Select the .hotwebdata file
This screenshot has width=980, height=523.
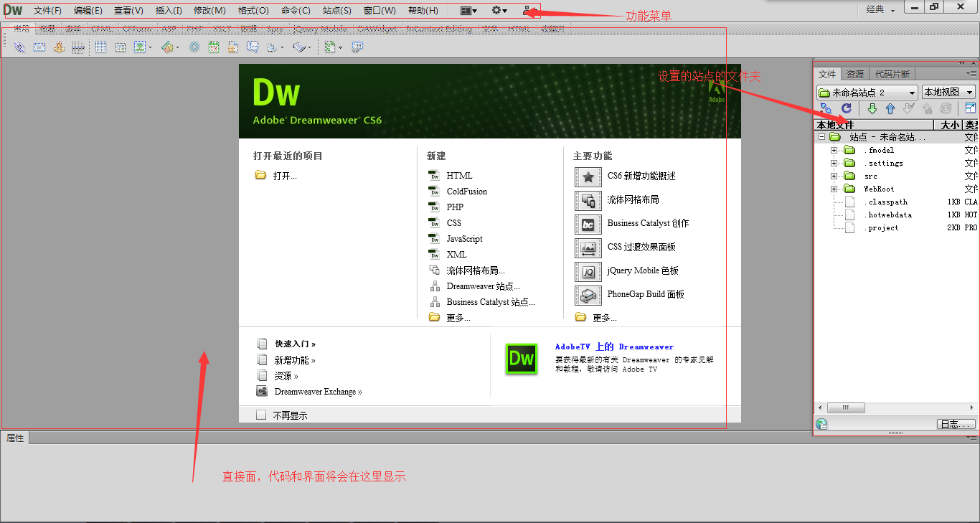(x=889, y=215)
